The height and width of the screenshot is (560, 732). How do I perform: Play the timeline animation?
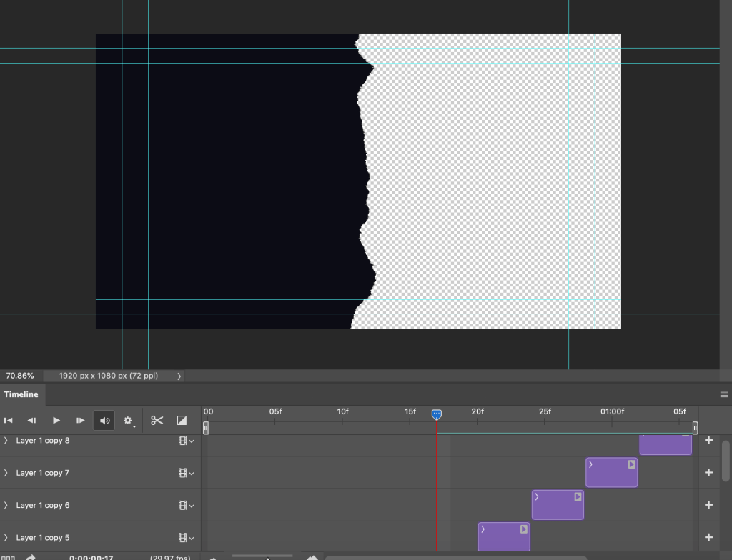[x=56, y=421]
